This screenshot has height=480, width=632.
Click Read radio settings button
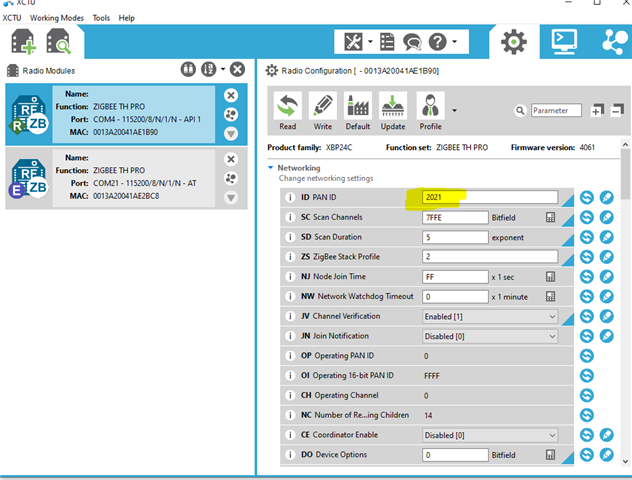(x=288, y=111)
